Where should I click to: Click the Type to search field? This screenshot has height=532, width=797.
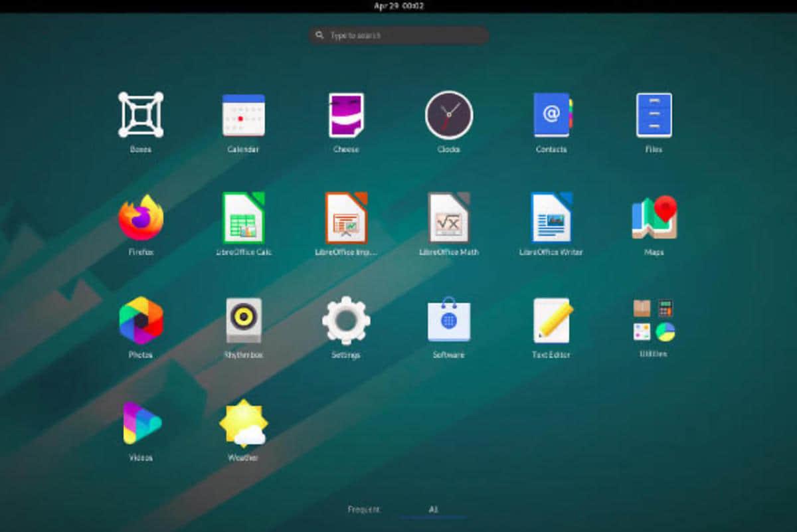398,35
